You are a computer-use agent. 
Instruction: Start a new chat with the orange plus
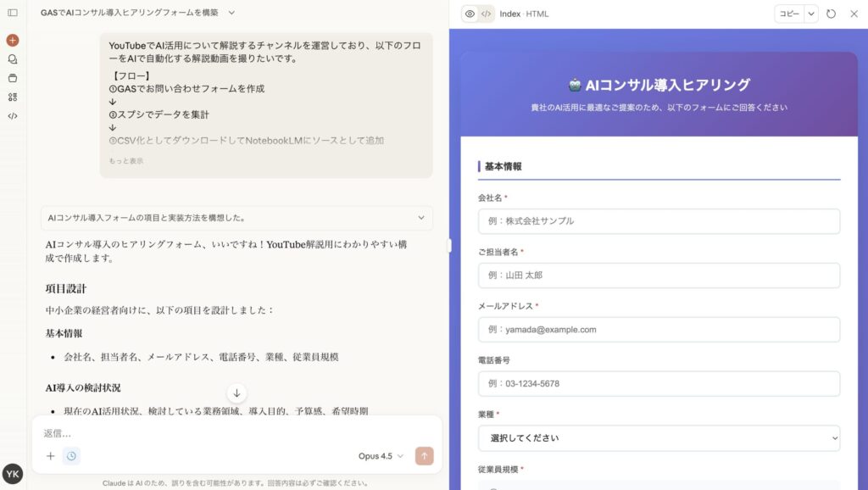(13, 40)
